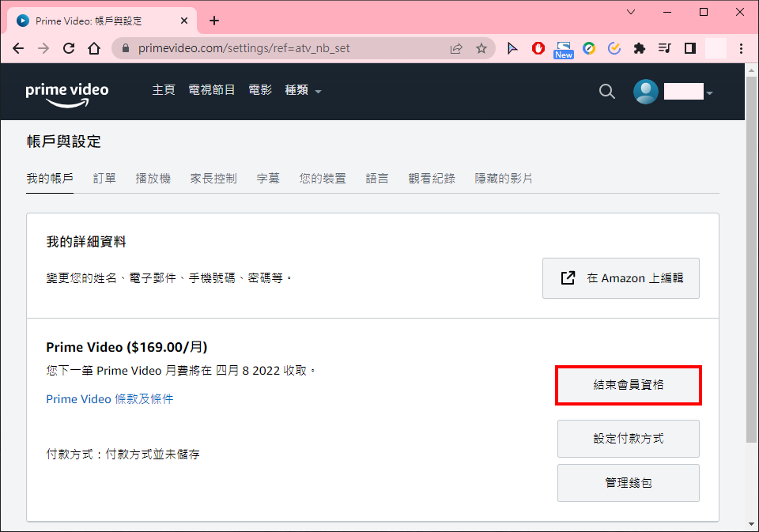Click the lock icon in address bar
The height and width of the screenshot is (532, 759).
tap(126, 48)
